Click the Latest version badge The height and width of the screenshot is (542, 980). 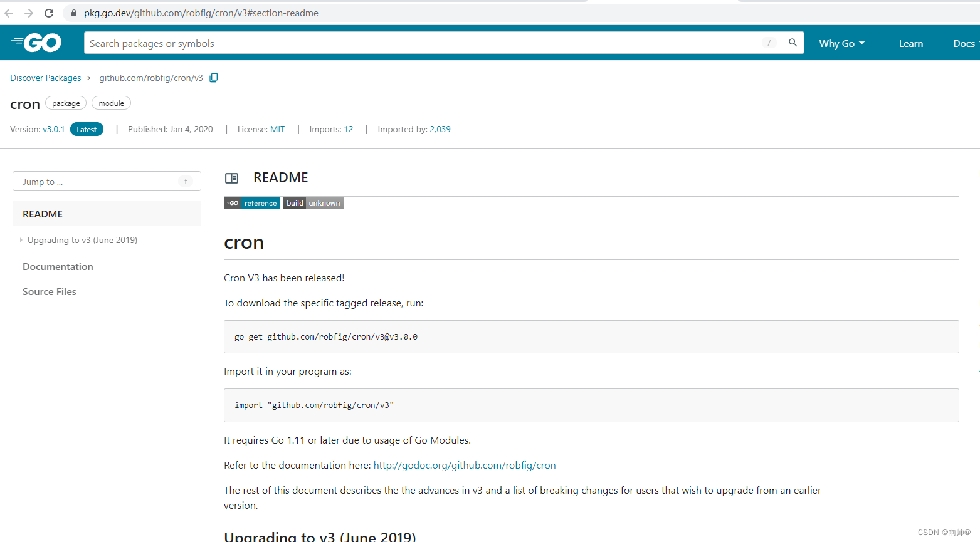point(87,129)
